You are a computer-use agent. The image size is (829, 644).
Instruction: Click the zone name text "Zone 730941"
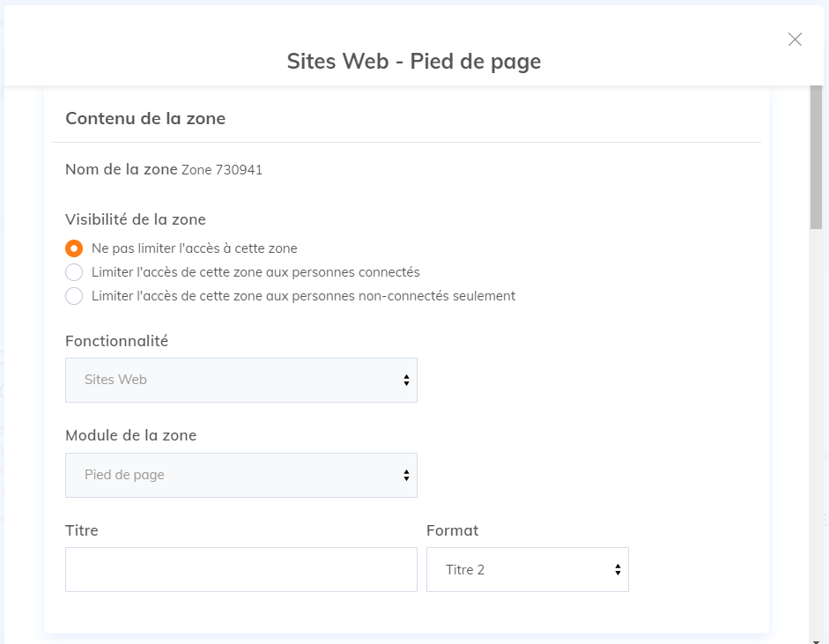[x=222, y=170]
